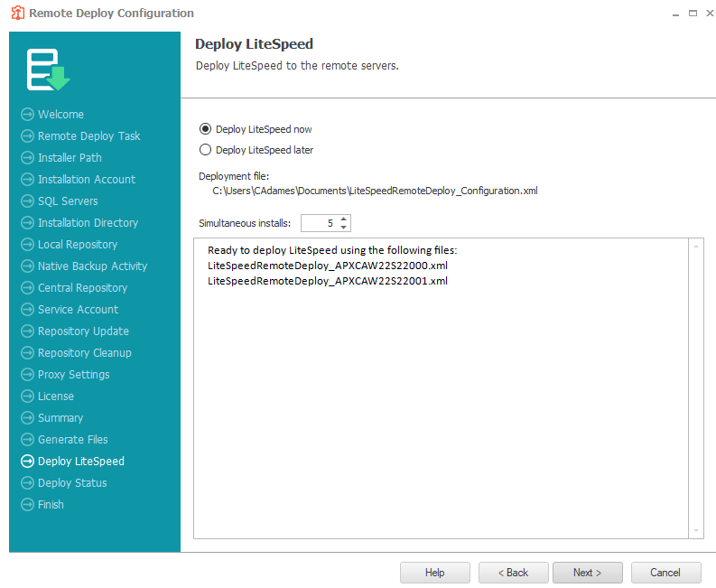Open the Installer Path step

[70, 158]
